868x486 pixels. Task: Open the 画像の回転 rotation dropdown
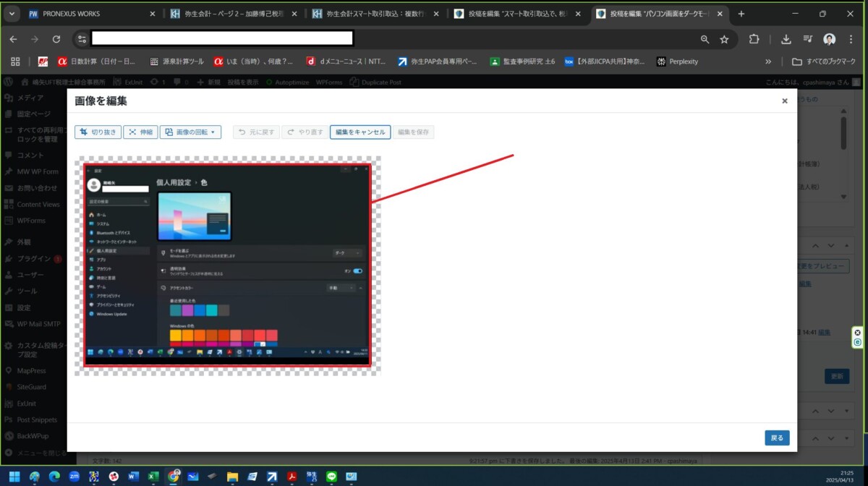190,132
